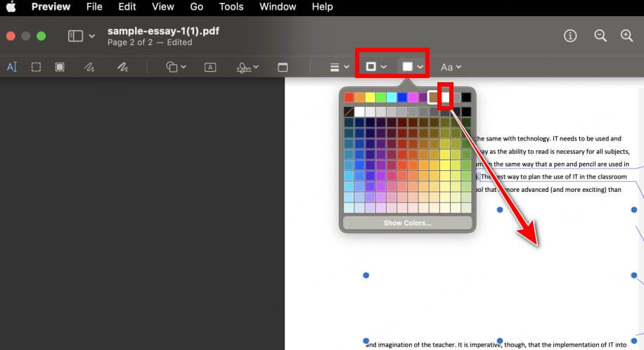
Task: Open the Apple menu
Action: 11,7
